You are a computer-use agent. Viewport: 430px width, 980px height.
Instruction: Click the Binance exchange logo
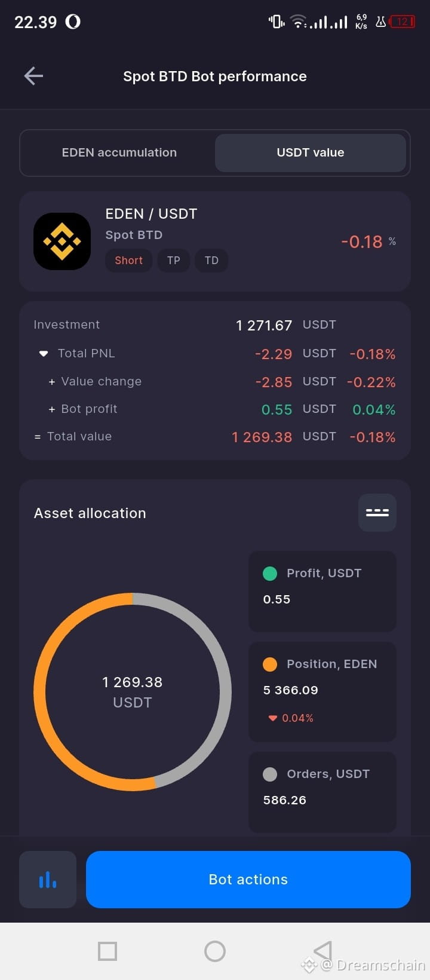click(62, 241)
